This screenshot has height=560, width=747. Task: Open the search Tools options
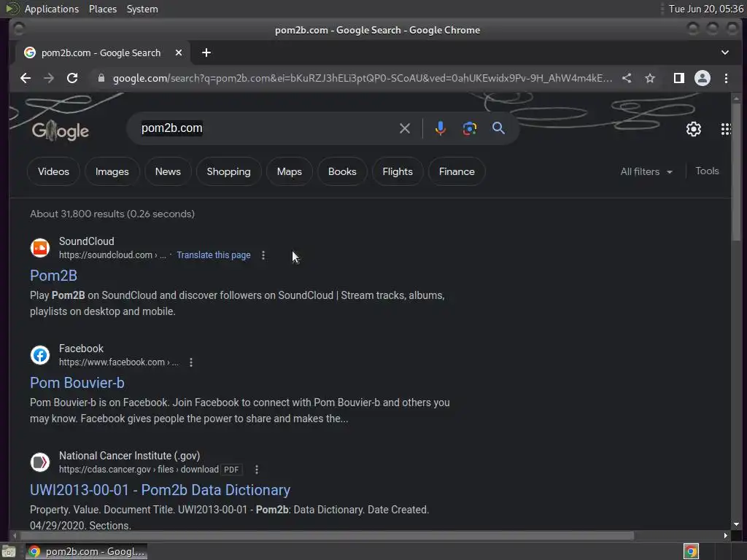coord(707,171)
